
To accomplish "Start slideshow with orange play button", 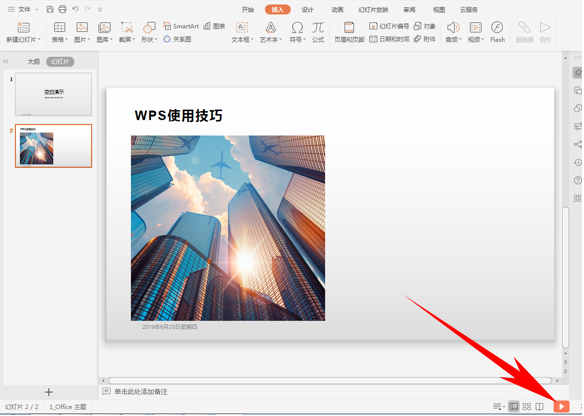I will (x=562, y=406).
